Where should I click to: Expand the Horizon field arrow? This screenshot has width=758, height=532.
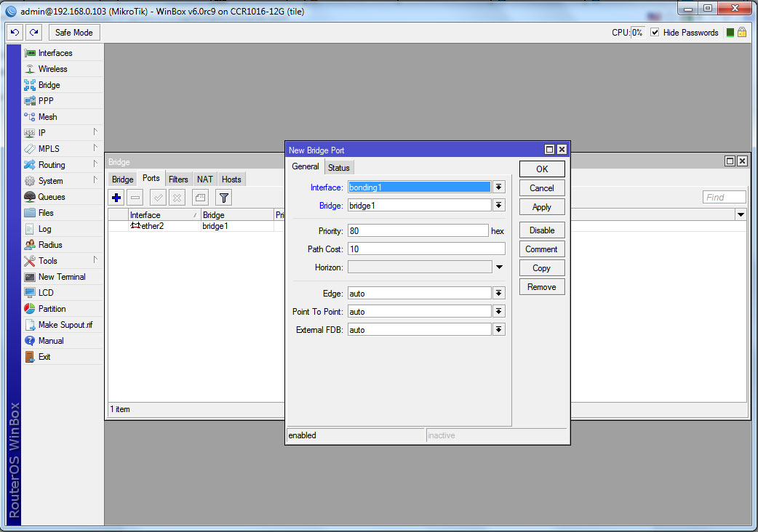coord(499,267)
